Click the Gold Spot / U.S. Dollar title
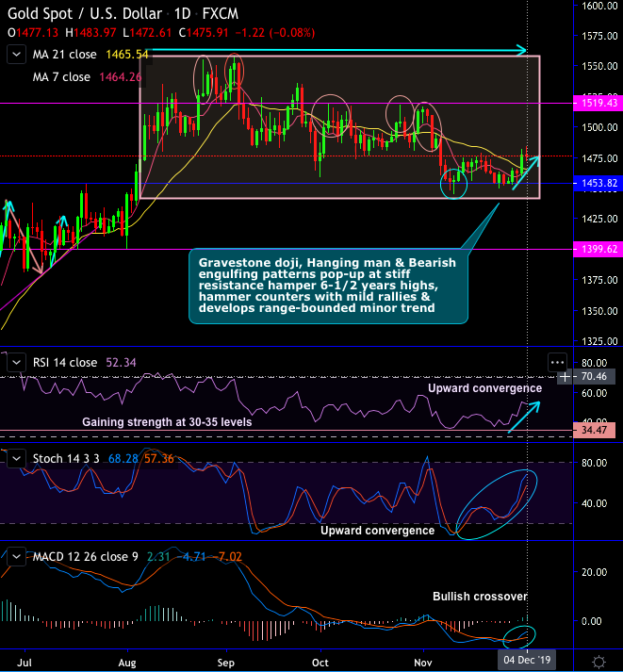Viewport: 623px width, 672px height. (85, 14)
